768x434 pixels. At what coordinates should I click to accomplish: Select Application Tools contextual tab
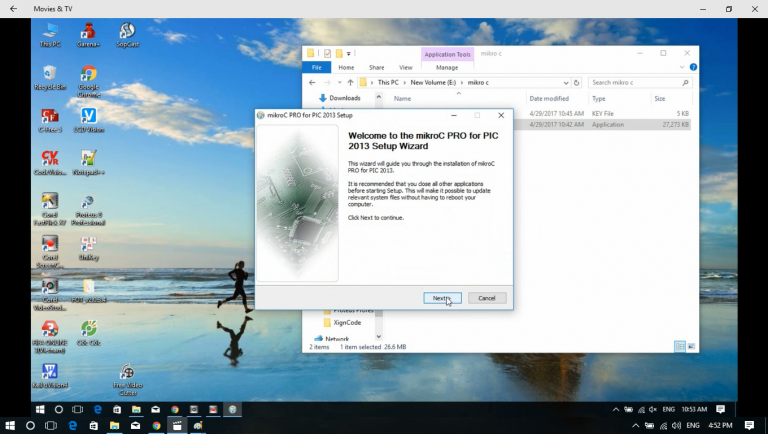[x=447, y=54]
